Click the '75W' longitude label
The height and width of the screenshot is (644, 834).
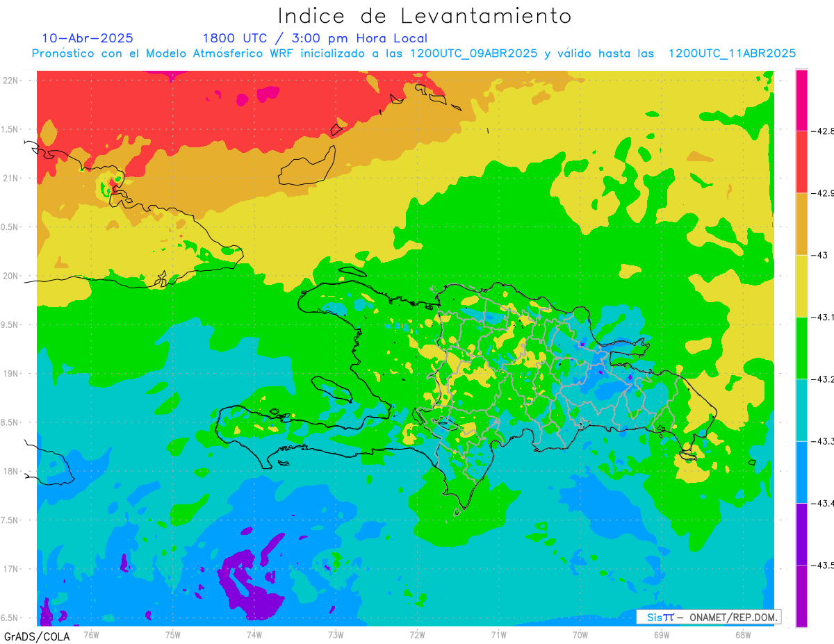click(173, 634)
